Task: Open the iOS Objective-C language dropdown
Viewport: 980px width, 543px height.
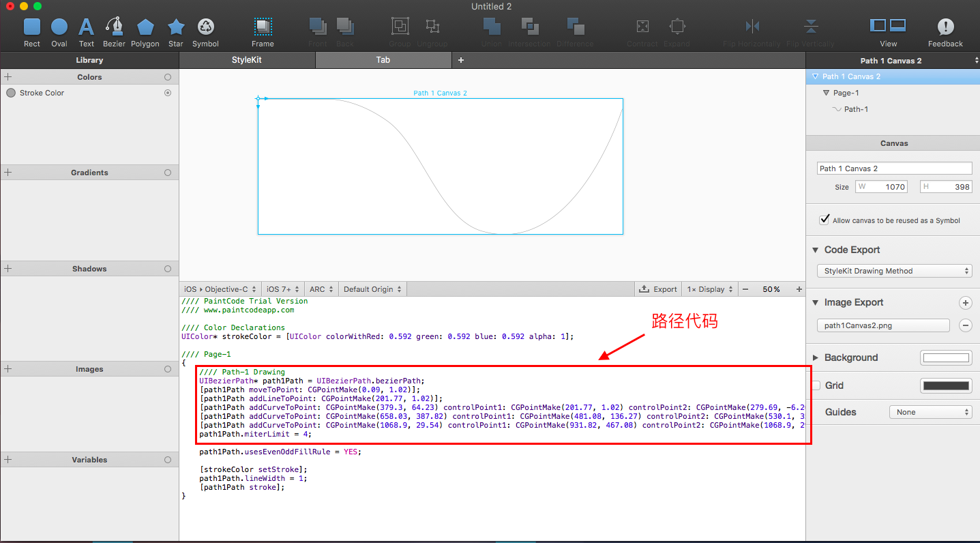Action: 221,289
